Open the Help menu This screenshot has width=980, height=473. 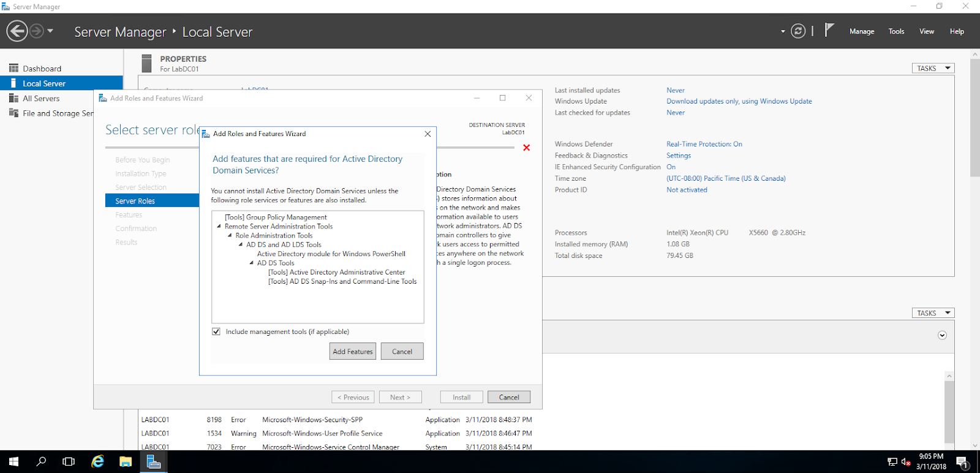[957, 31]
